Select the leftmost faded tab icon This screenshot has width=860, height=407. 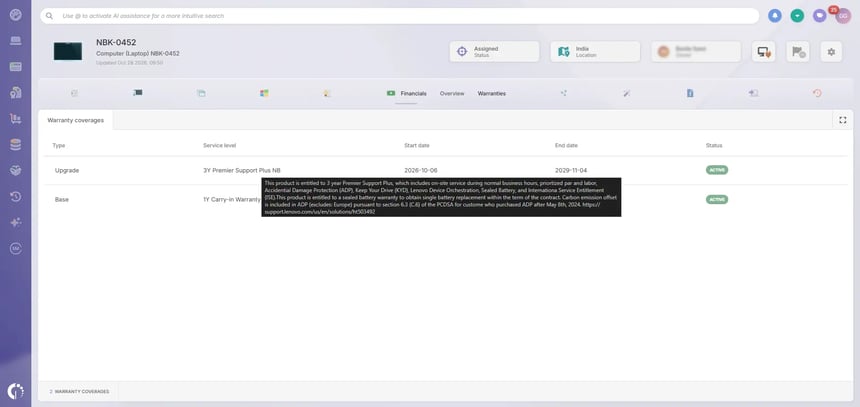coord(75,93)
